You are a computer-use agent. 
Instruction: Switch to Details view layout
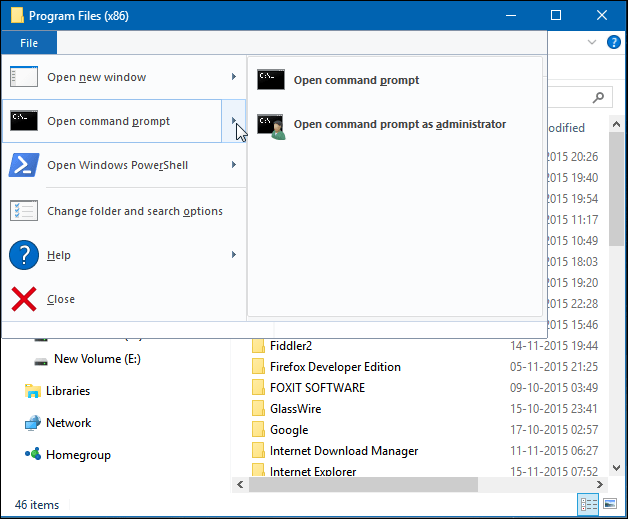click(x=588, y=504)
